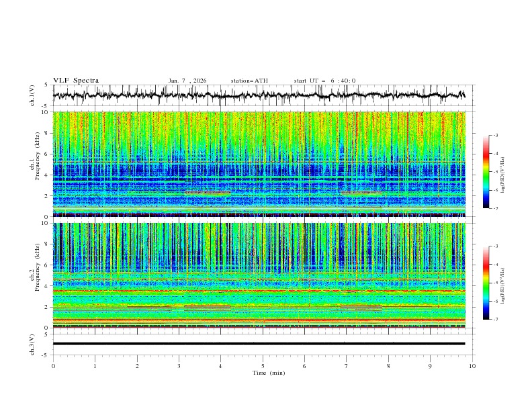Click the "station=ATH" header label
Image resolution: width=532 pixels, height=411 pixels.
click(249, 81)
